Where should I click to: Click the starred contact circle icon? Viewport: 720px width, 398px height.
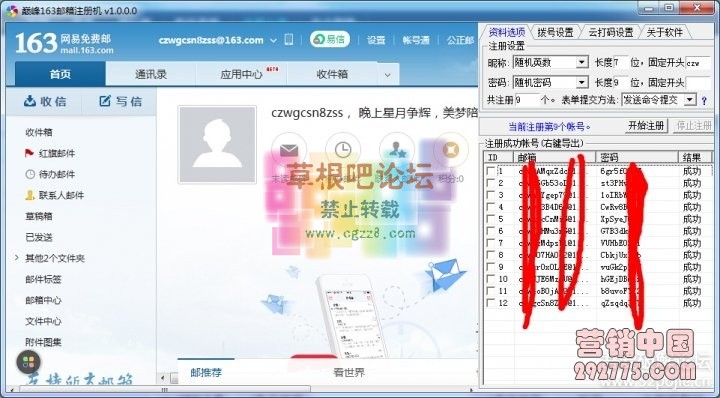[397, 150]
